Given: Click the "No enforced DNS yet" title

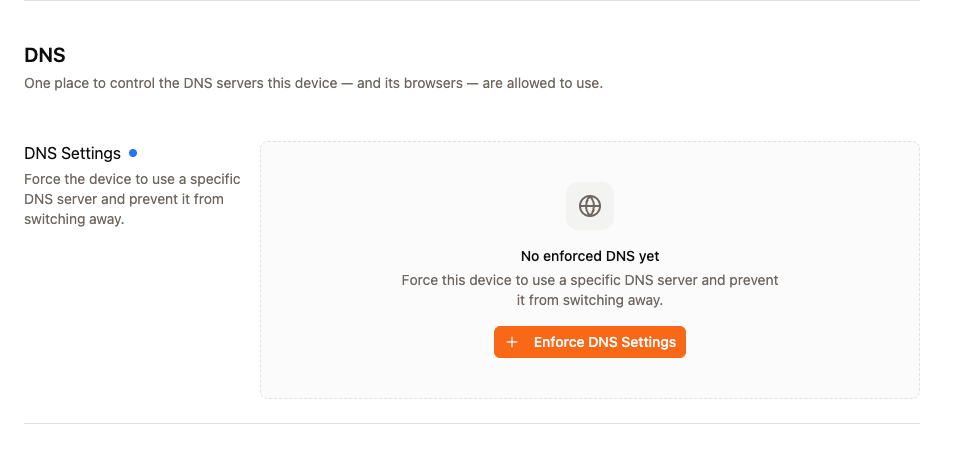Looking at the screenshot, I should [x=590, y=256].
